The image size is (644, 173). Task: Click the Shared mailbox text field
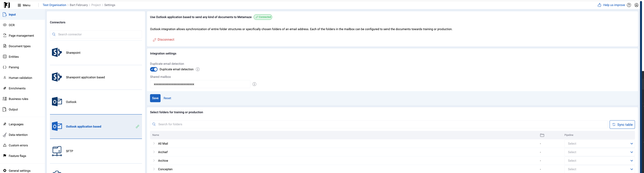point(200,84)
